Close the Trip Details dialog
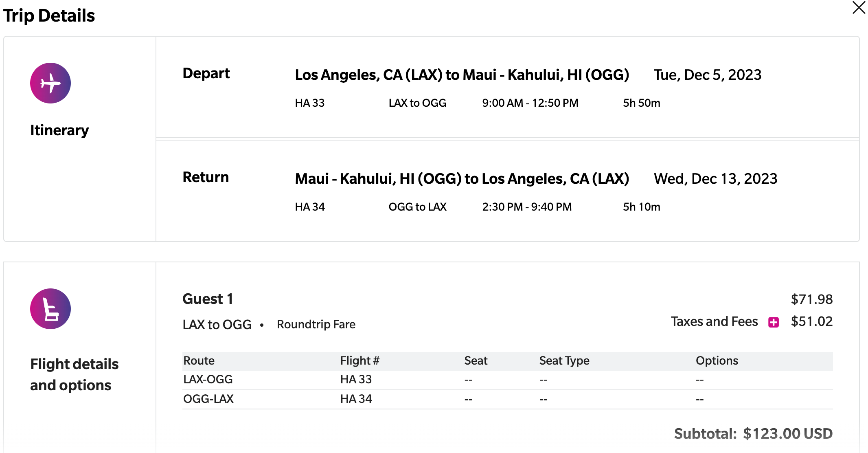The height and width of the screenshot is (453, 868). click(858, 8)
